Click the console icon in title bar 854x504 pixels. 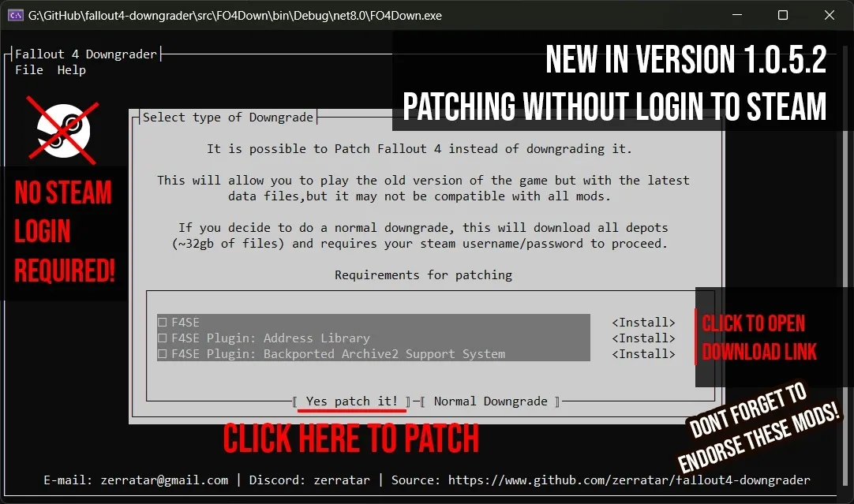(15, 15)
